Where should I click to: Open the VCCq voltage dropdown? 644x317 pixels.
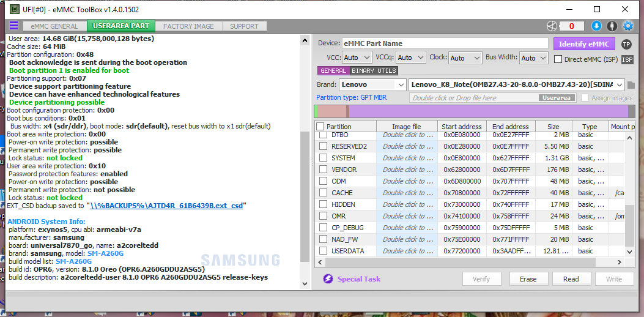(410, 58)
